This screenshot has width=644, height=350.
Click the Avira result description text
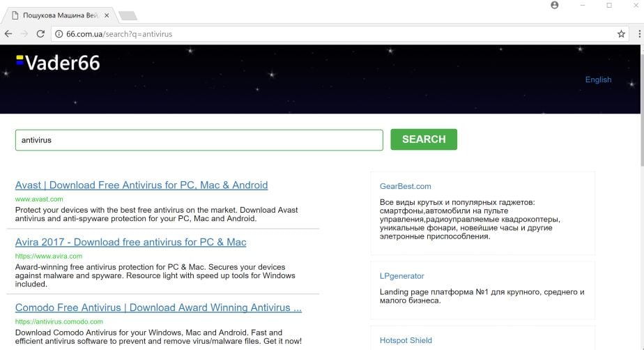pos(155,275)
